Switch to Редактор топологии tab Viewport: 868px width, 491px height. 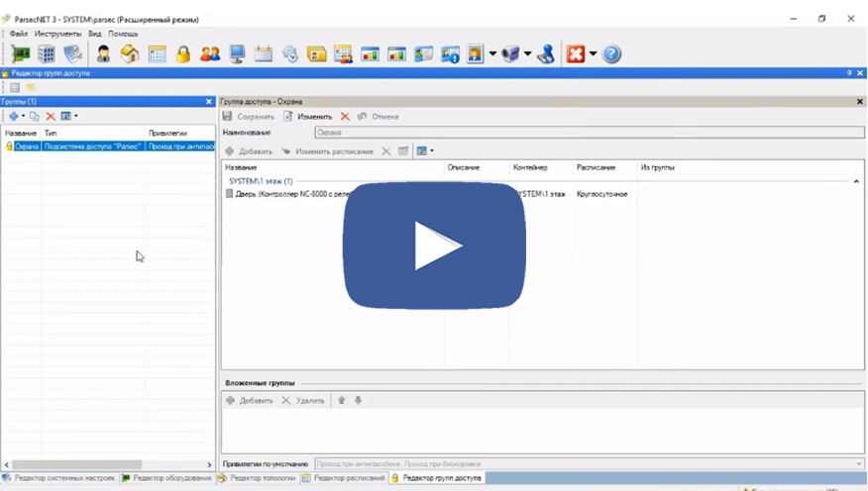pos(257,478)
